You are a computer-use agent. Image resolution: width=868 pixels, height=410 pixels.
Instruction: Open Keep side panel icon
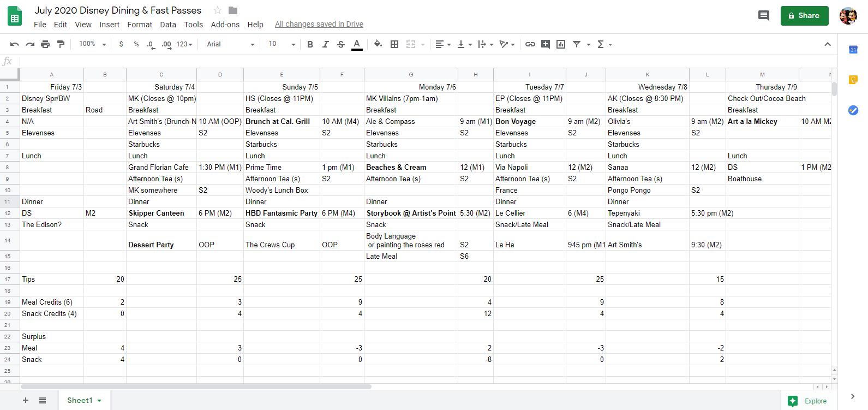[853, 80]
